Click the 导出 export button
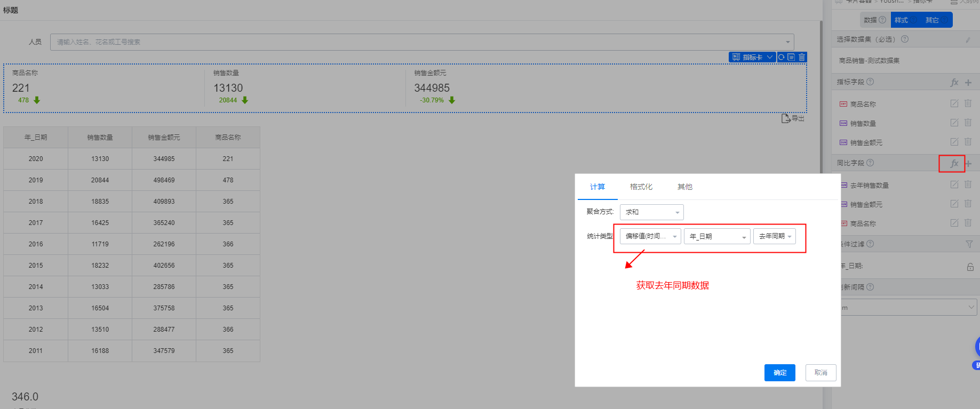 [793, 118]
